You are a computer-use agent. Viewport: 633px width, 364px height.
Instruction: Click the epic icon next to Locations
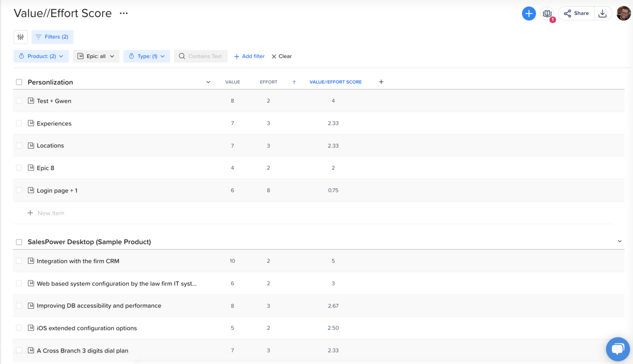tap(31, 146)
